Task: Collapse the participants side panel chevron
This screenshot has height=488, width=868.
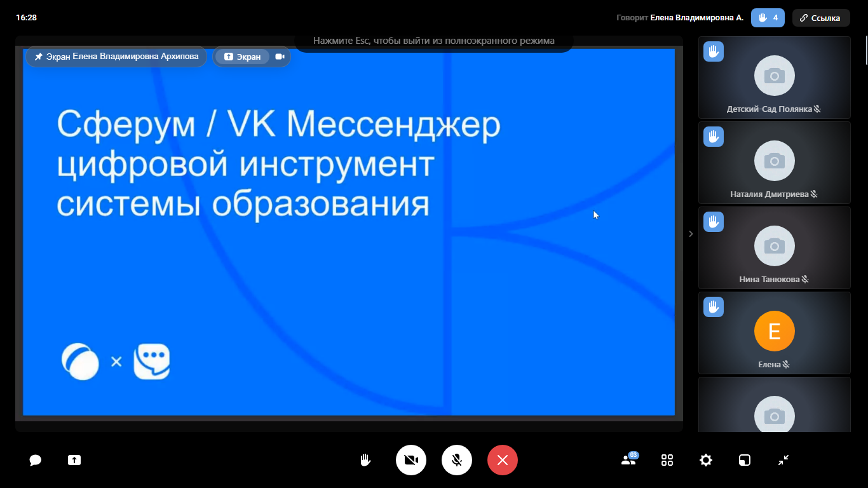Action: point(691,234)
